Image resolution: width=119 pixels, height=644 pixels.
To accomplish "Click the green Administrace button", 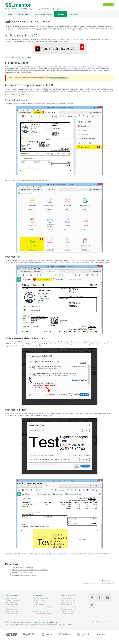I will point(108,5).
